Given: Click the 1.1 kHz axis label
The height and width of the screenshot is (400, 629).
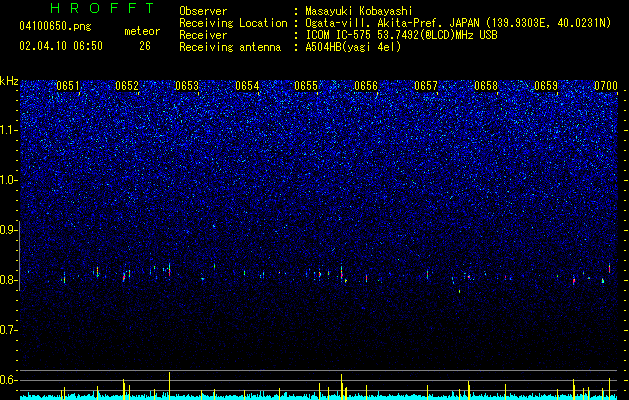Looking at the screenshot, I should 9,130.
